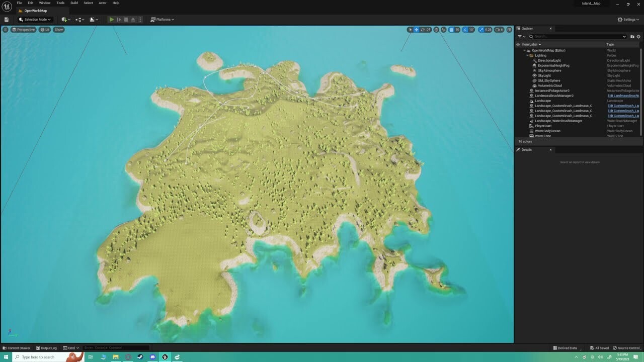644x362 pixels.
Task: Open the Edit menu
Action: tap(31, 3)
